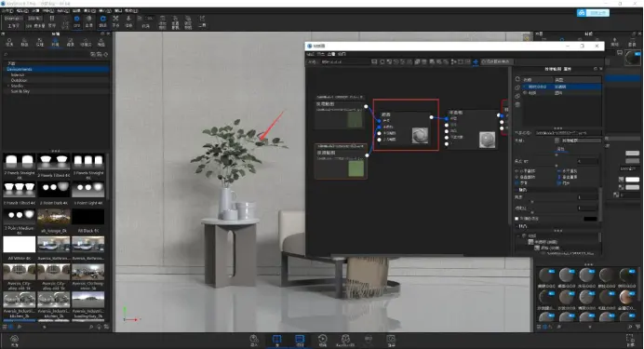Click the Add Camera toolbar icon

pos(162,22)
